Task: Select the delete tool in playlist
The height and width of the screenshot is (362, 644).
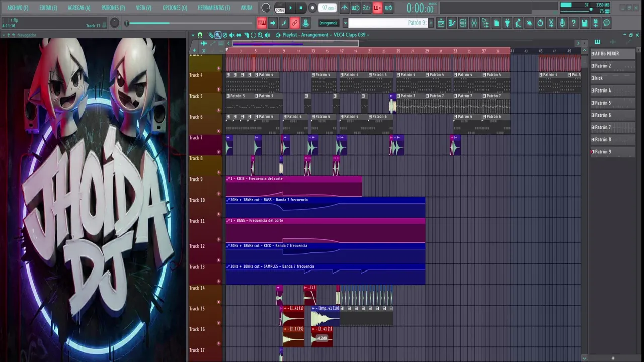Action: tap(225, 35)
